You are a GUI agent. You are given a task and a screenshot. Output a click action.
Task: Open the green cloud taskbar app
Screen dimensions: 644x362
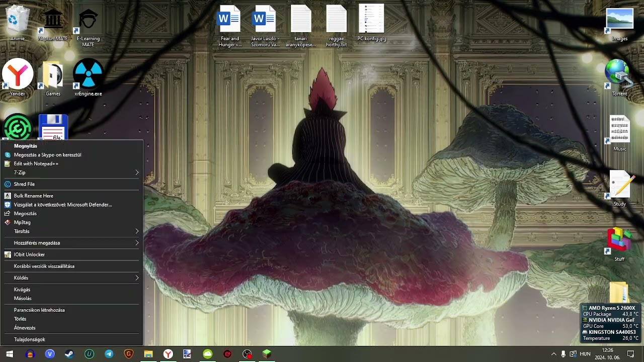point(207,354)
